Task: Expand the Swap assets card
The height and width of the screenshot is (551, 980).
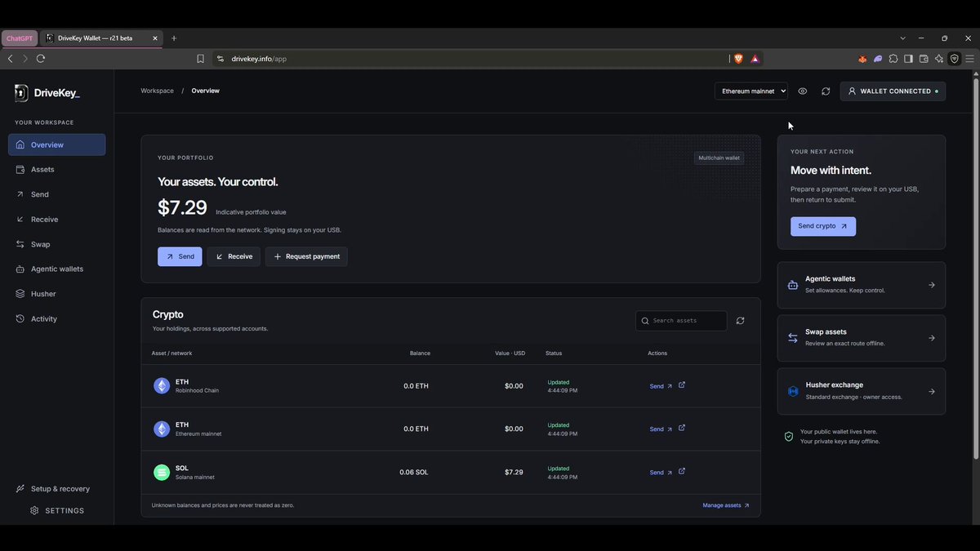Action: pos(862,338)
